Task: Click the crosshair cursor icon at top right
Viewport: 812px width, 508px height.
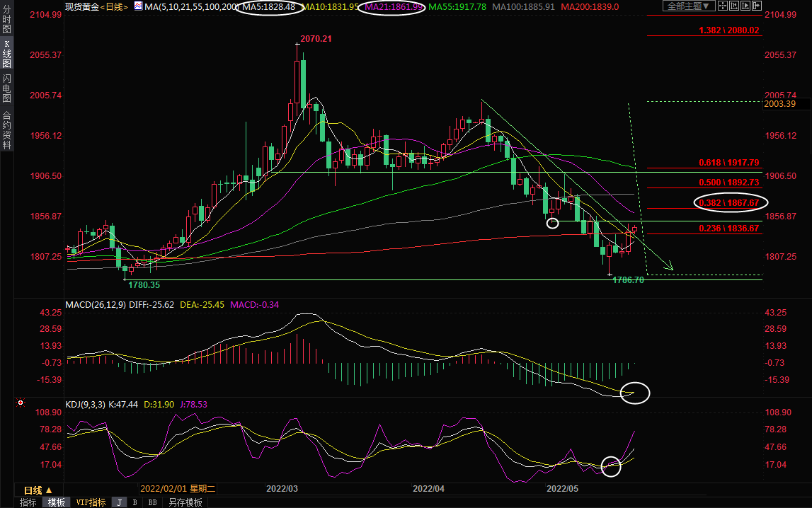Action: coord(723,6)
